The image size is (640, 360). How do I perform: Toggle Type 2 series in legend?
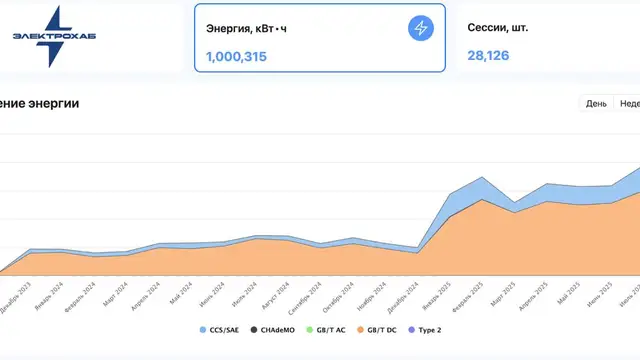425,330
